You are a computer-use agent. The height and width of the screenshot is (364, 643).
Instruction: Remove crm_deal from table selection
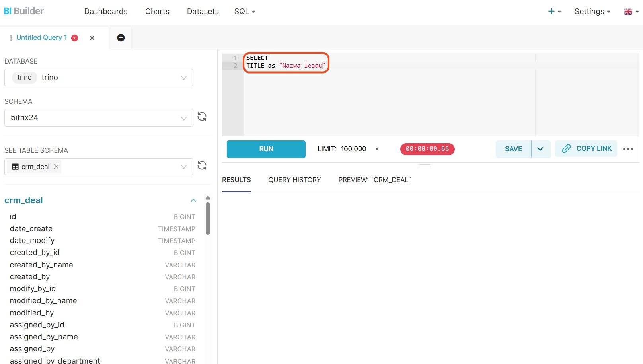click(x=56, y=167)
